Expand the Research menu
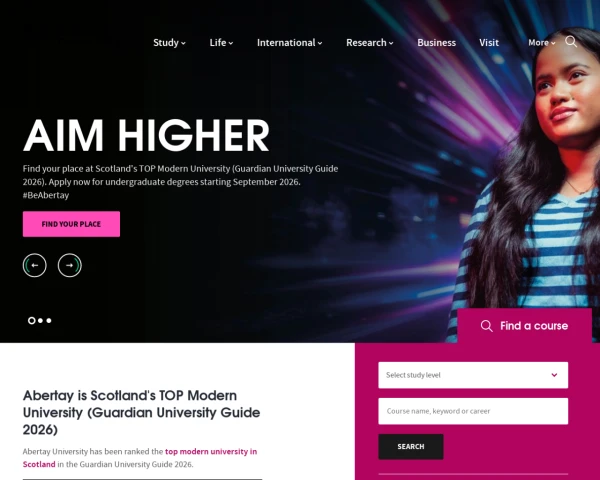This screenshot has height=480, width=600. tap(370, 42)
